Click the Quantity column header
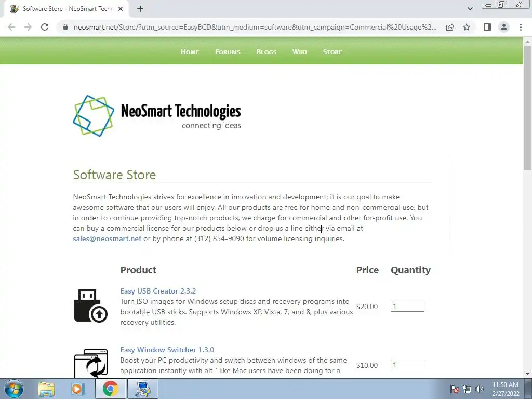Image resolution: width=532 pixels, height=399 pixels. click(410, 270)
